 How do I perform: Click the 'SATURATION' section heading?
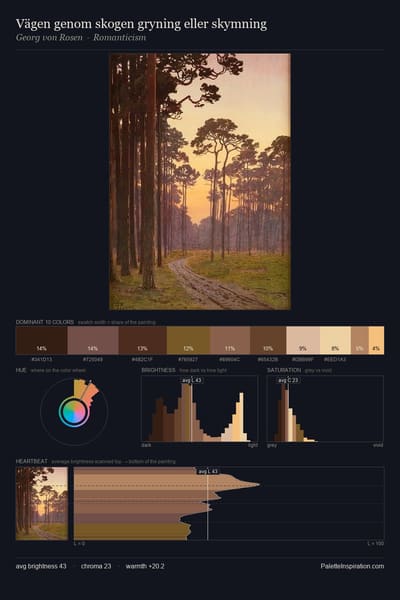pos(284,370)
